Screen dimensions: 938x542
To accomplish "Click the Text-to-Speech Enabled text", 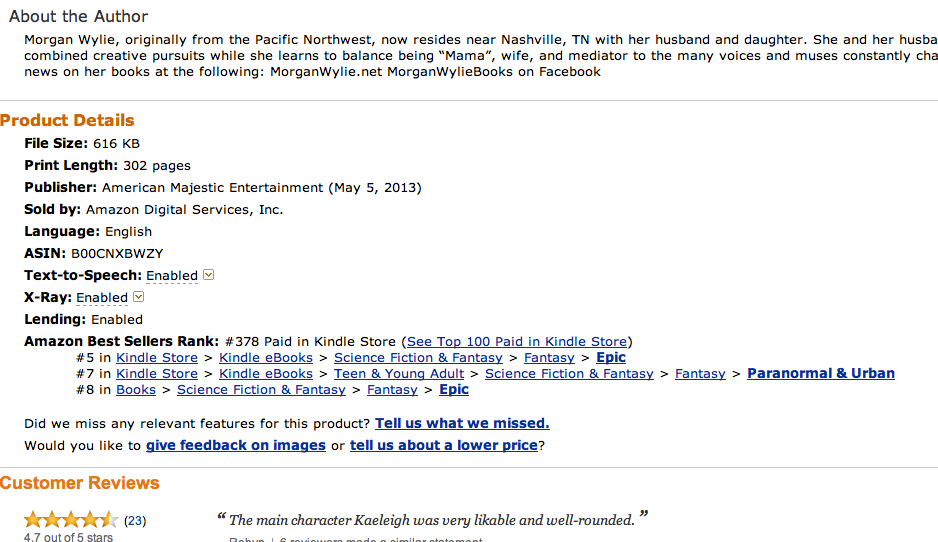I will click(172, 276).
